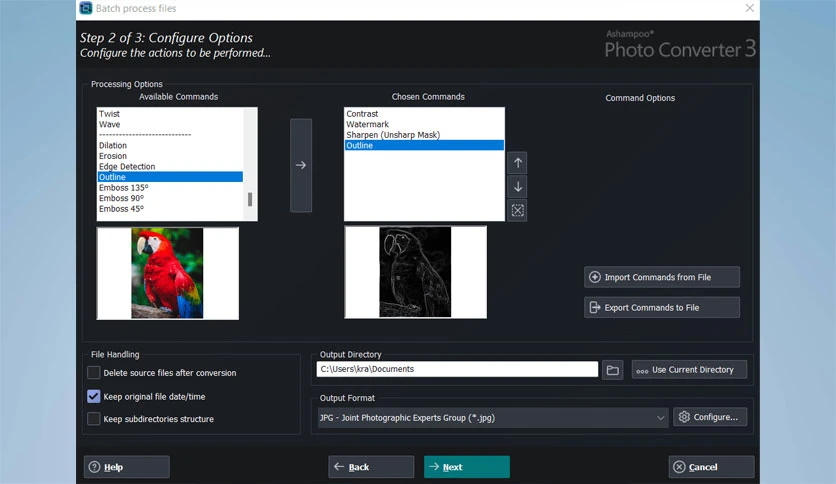Uncheck Keep original file date/time
Screen dimensions: 836x484
tap(93, 396)
